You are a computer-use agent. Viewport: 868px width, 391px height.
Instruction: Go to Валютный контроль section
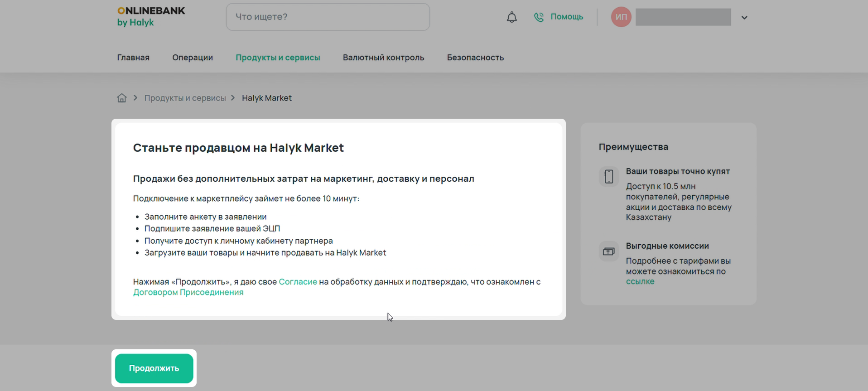click(383, 58)
